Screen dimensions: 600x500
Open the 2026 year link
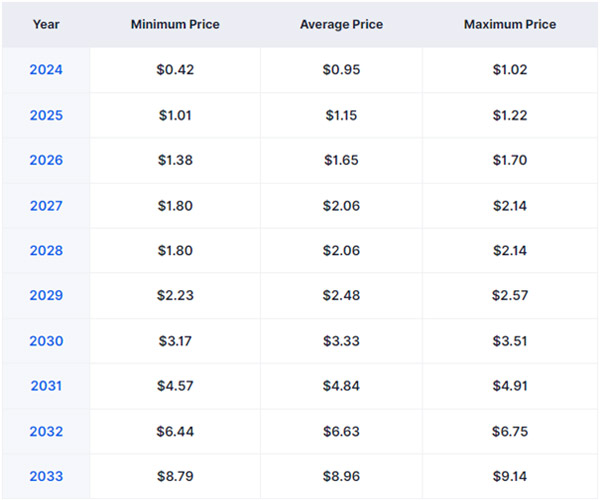pos(46,160)
